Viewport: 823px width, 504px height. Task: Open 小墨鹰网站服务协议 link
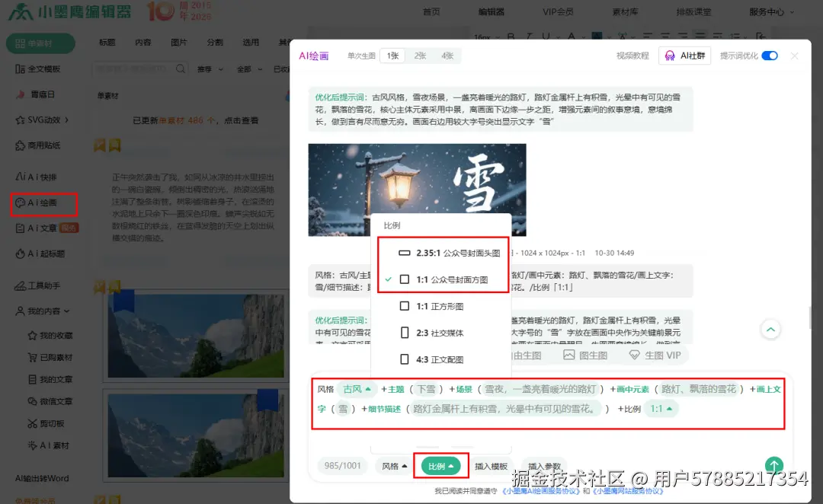coord(628,491)
